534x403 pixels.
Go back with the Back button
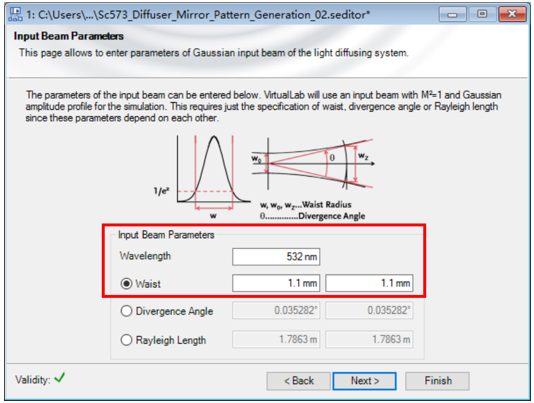tap(299, 381)
